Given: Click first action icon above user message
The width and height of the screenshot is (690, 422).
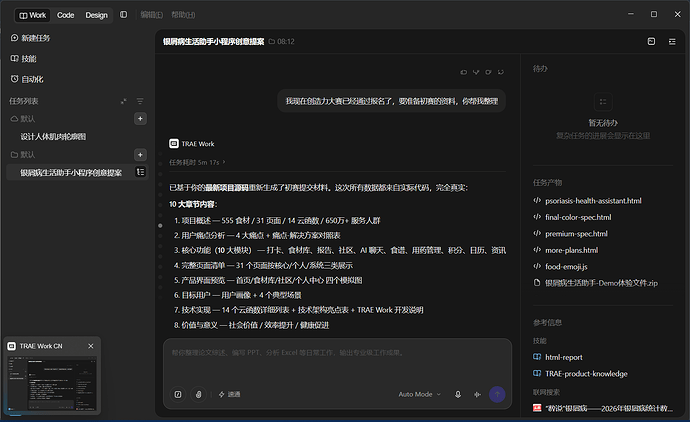Looking at the screenshot, I should (x=463, y=72).
